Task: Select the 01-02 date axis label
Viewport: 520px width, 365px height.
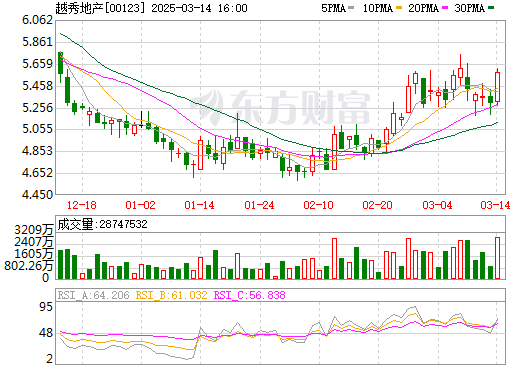Action: pos(140,205)
